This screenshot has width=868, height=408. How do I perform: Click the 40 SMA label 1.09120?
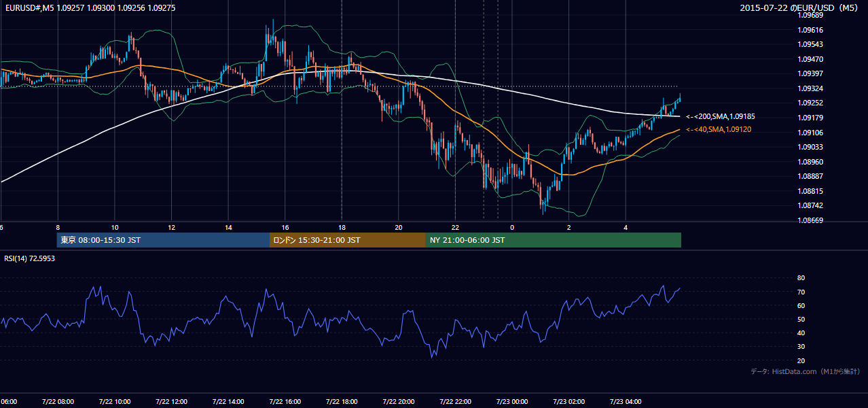coord(719,129)
